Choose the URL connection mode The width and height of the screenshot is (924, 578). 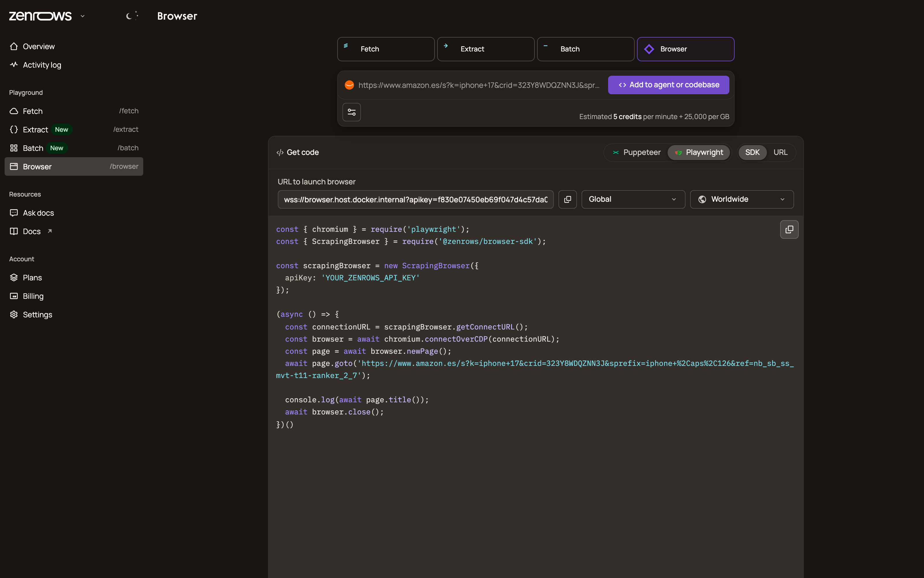coord(780,152)
